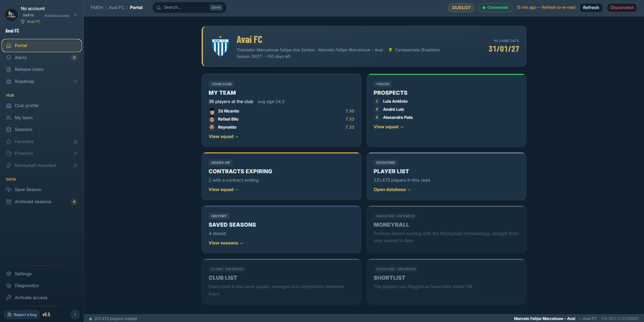
Task: Click the Archived seasons count badge
Action: tap(74, 202)
